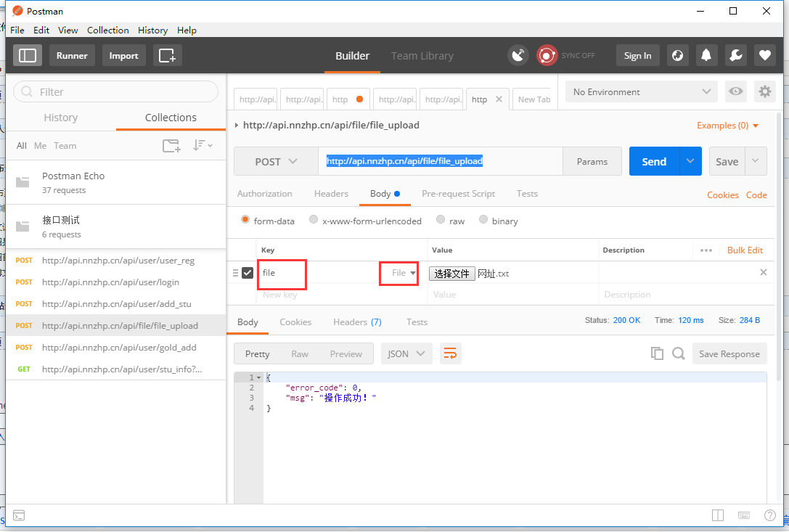
Task: Open the No Environment dropdown
Action: pos(642,91)
